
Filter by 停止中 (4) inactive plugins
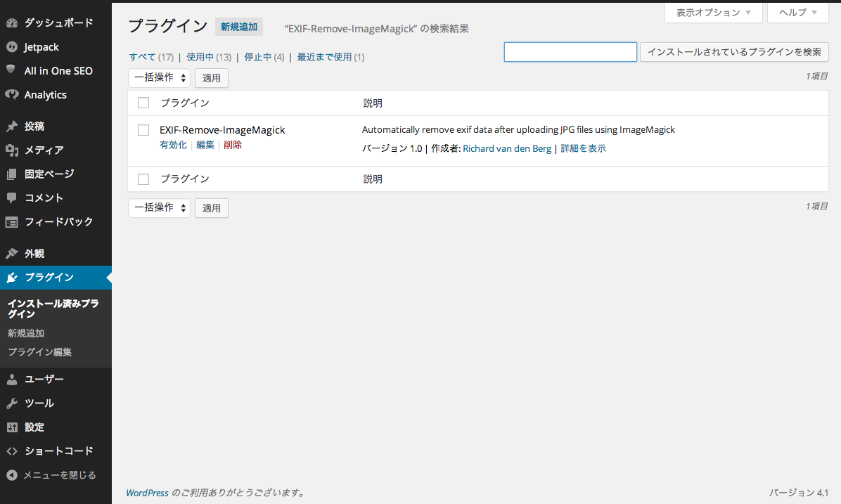tap(264, 57)
